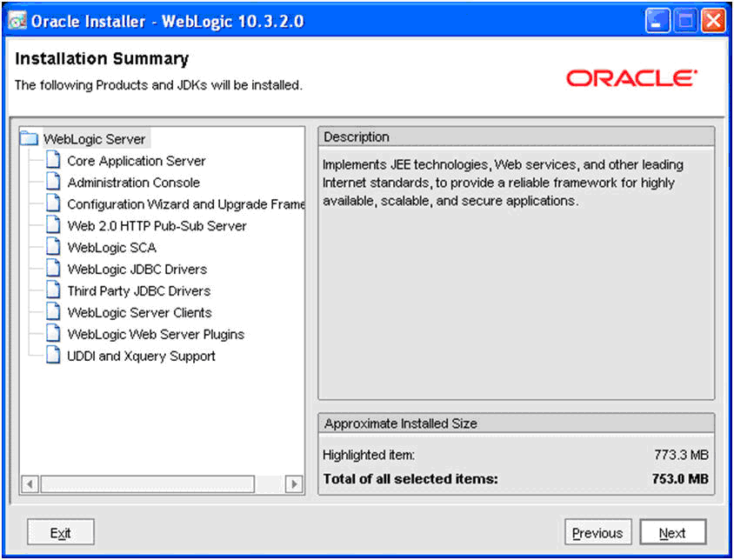Click the WebLogic SCA document icon
Image resolution: width=734 pixels, height=560 pixels.
tap(53, 247)
